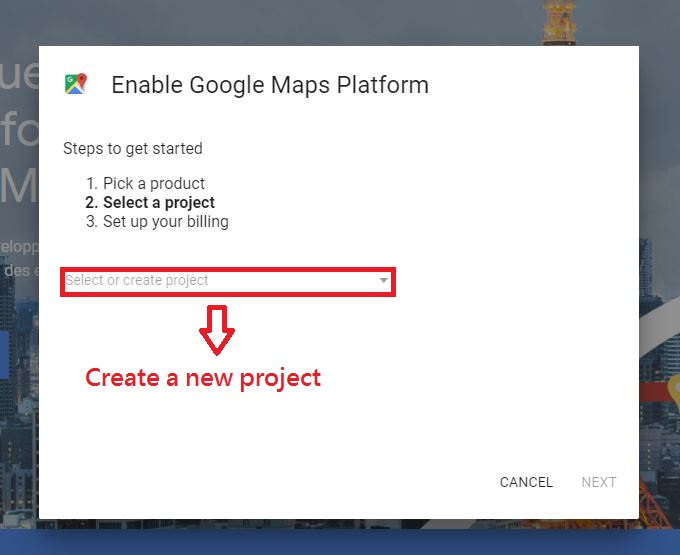Click the Google Maps logo icon
The height and width of the screenshot is (555, 680).
tap(75, 84)
